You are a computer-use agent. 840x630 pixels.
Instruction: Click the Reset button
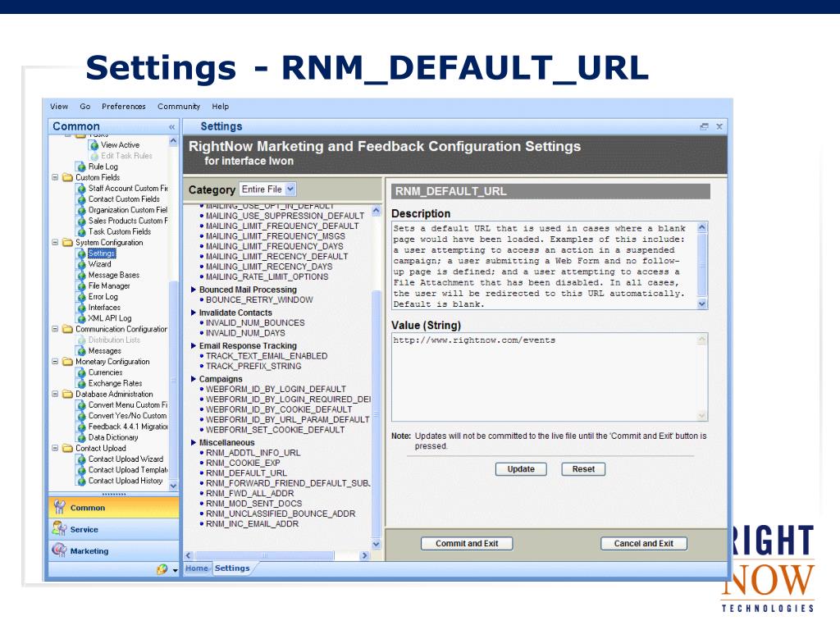pos(583,469)
